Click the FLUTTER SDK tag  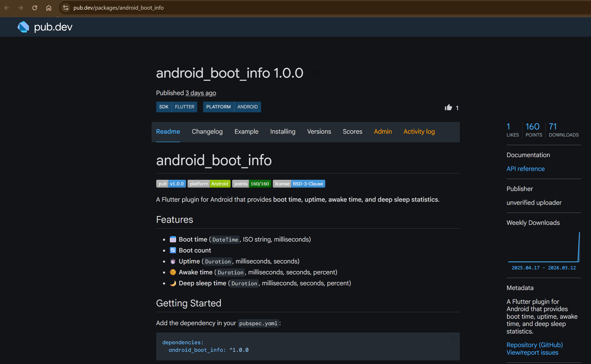point(184,107)
